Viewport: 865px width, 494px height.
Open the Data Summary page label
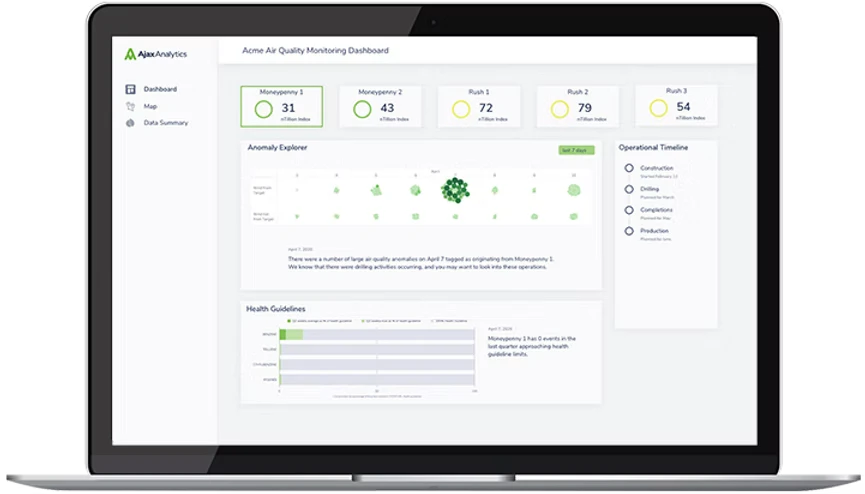[165, 123]
